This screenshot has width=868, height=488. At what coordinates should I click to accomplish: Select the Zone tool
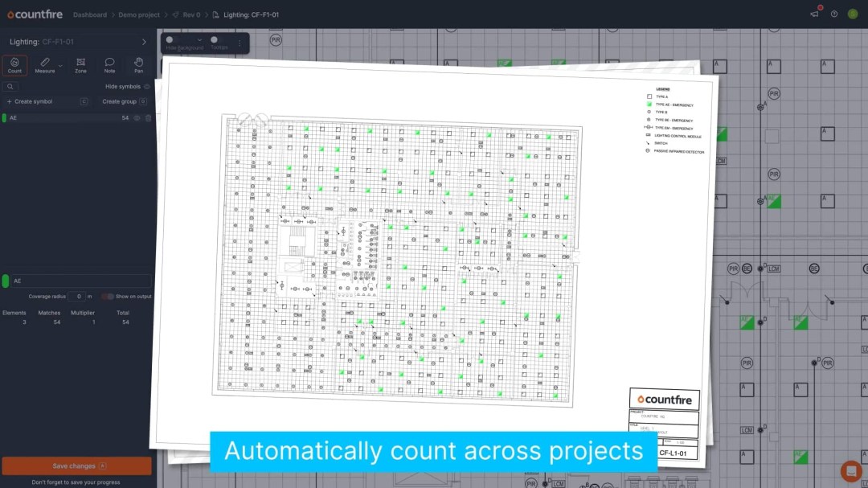click(x=81, y=65)
